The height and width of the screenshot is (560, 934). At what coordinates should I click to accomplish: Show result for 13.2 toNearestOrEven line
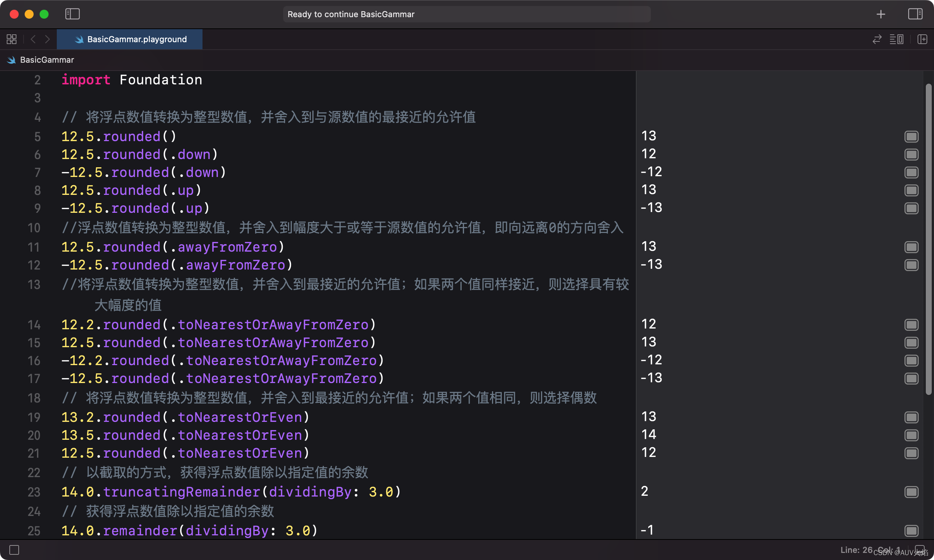911,417
